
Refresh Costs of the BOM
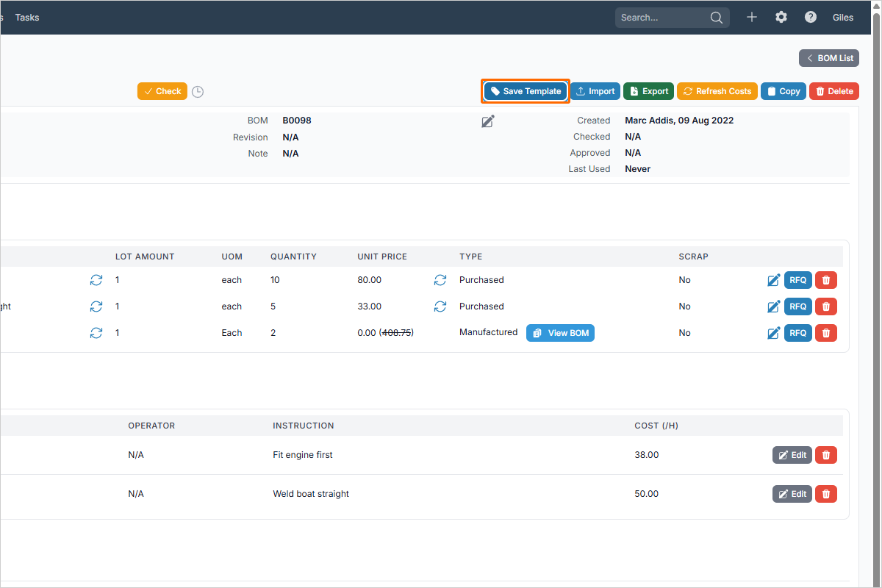[717, 91]
